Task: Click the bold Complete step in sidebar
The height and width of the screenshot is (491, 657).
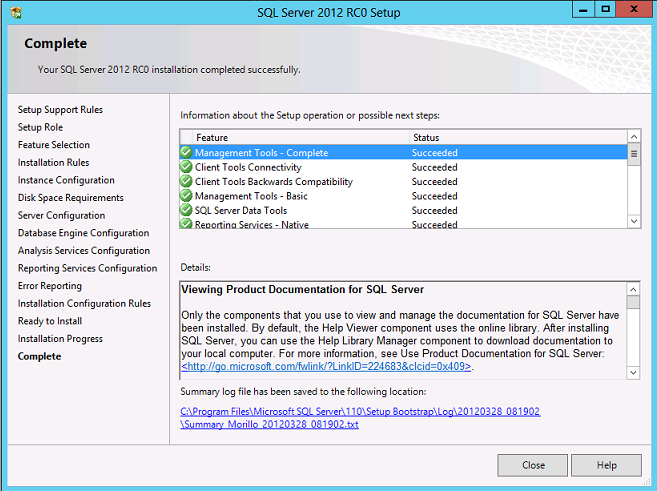Action: click(39, 357)
